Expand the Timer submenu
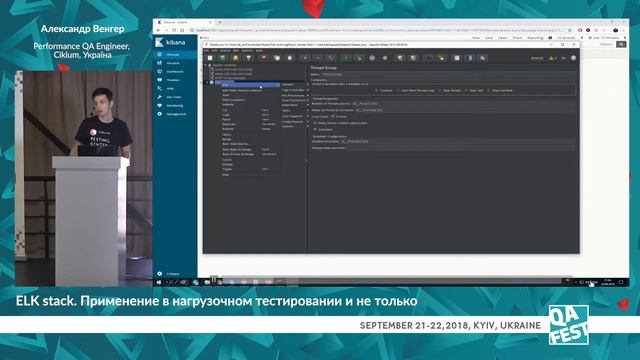Image resolution: width=640 pixels, height=360 pixels. pos(294,110)
